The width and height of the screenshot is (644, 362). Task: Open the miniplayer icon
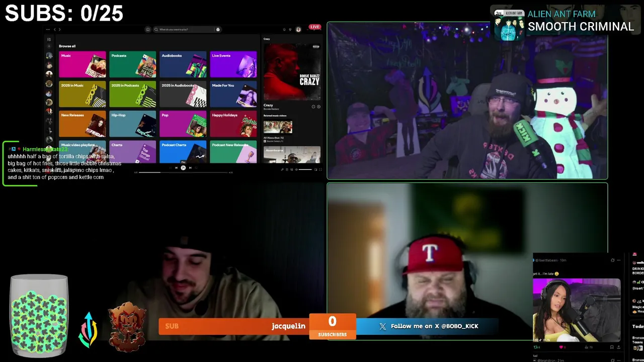click(315, 169)
